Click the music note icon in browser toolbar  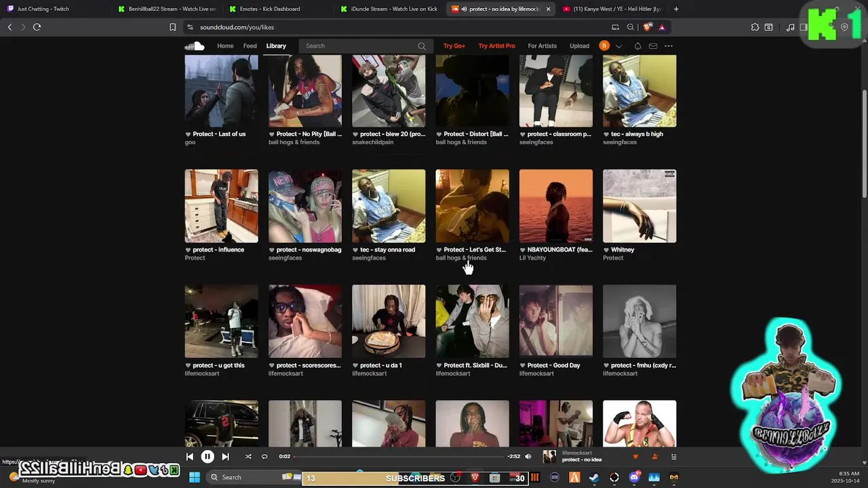(x=790, y=27)
